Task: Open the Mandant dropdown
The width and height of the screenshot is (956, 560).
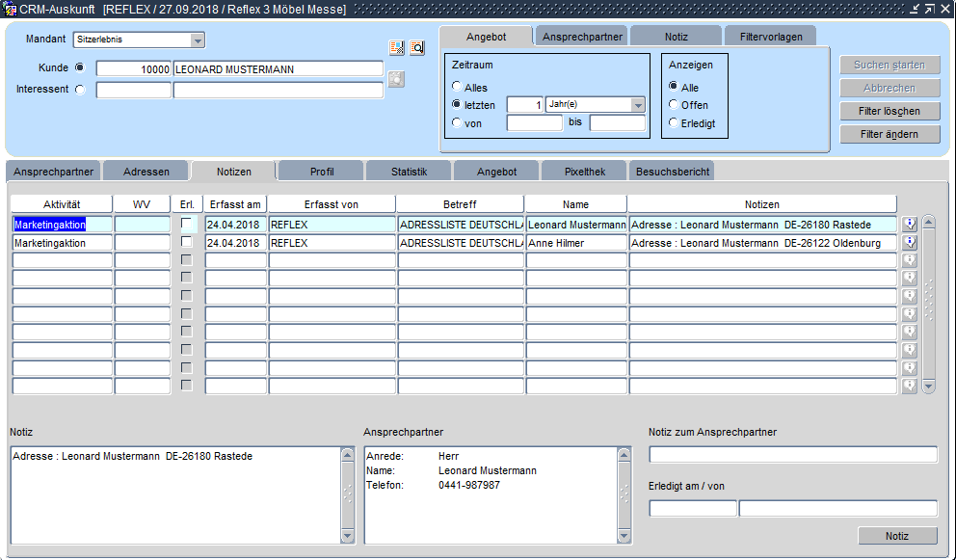Action: pos(198,40)
